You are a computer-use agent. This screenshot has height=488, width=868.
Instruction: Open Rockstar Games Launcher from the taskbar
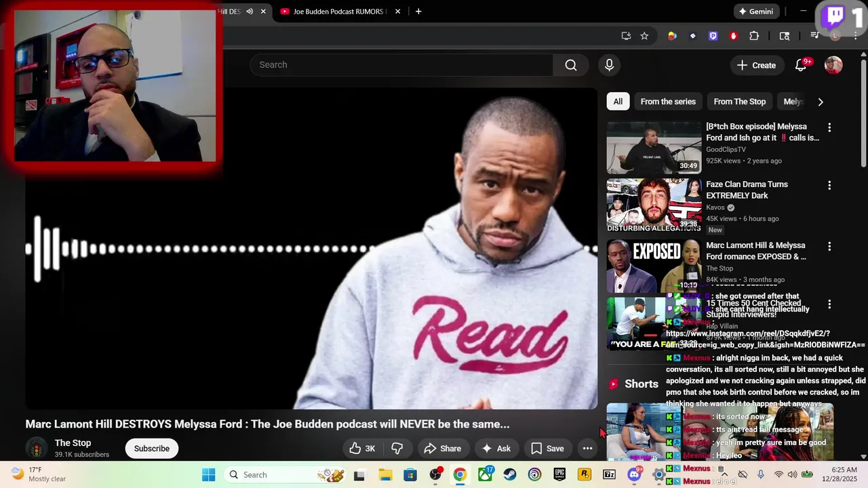(585, 474)
